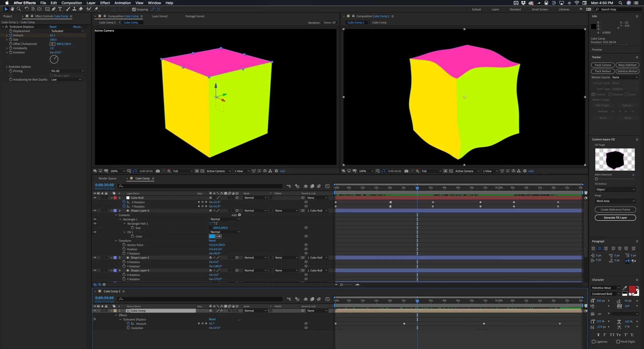
Task: Select the Pen tool in toolbar
Action: pos(54,9)
